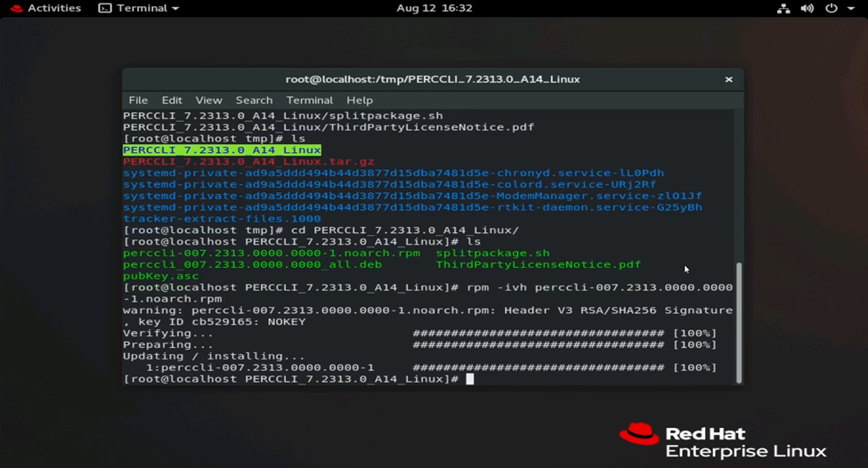Click the Red Hat logo beside Activities
868x468 pixels.
17,8
